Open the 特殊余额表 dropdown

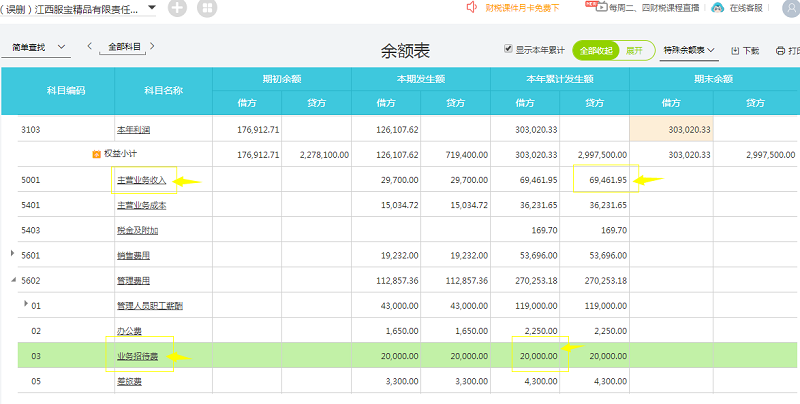[x=689, y=50]
